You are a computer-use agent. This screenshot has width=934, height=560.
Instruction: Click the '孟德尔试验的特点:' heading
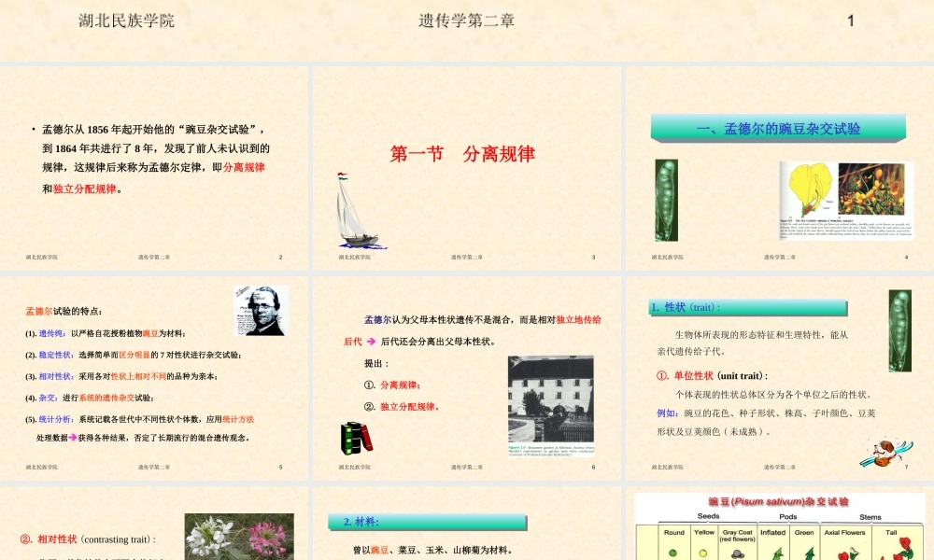coord(64,311)
